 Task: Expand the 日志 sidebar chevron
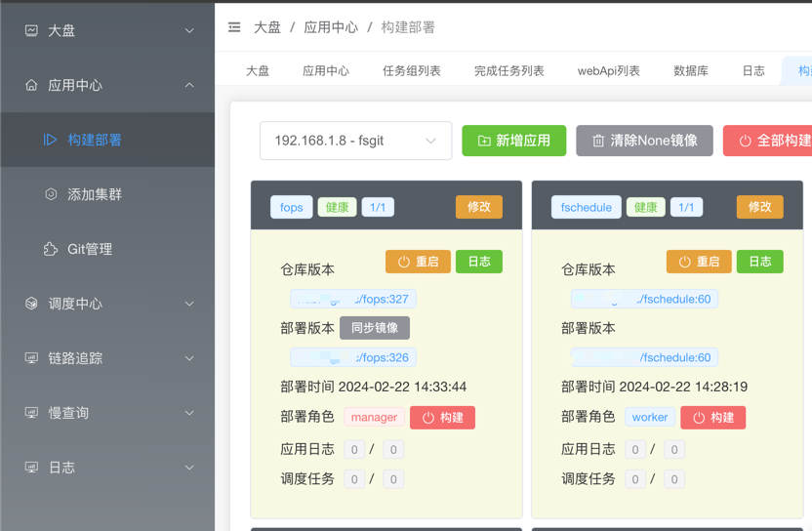pyautogui.click(x=189, y=468)
